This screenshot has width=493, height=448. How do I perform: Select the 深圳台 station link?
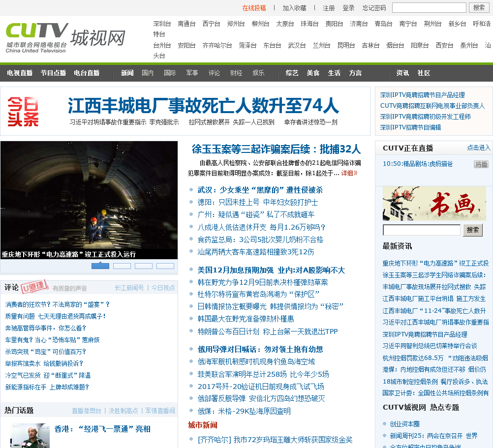162,24
